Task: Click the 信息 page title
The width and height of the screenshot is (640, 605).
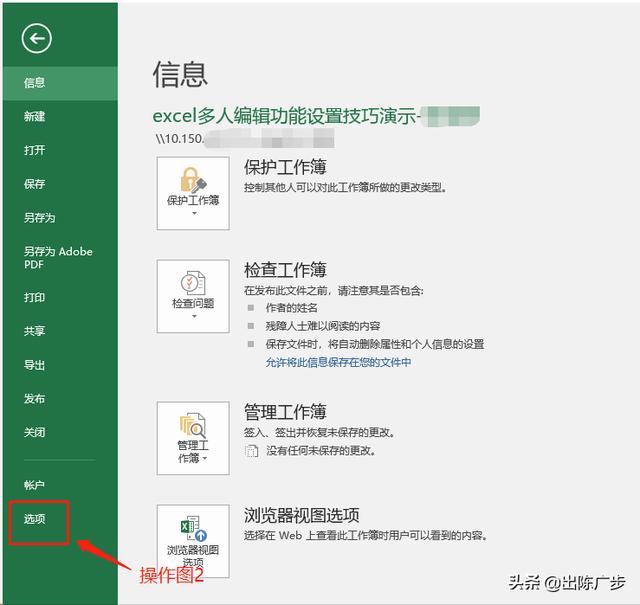Action: point(180,74)
